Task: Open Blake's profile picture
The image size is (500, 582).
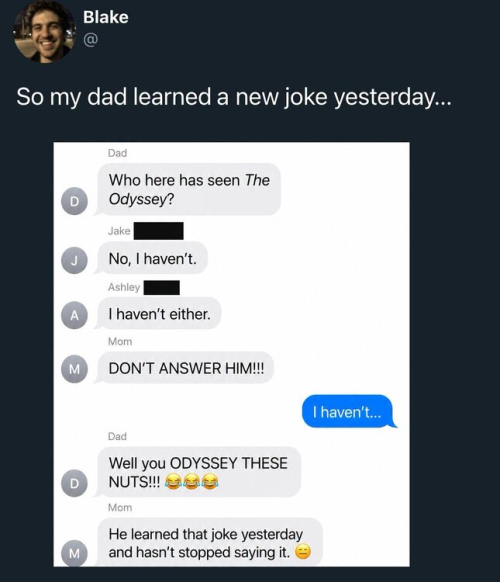Action: [45, 32]
